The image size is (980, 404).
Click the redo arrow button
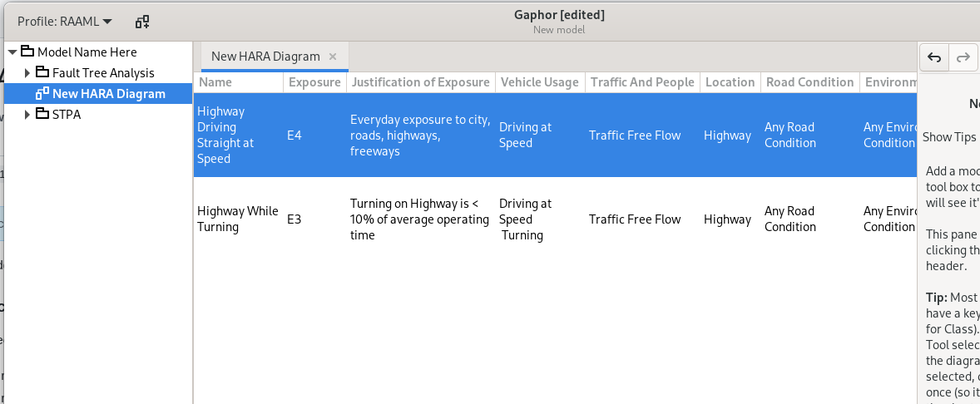coord(963,57)
